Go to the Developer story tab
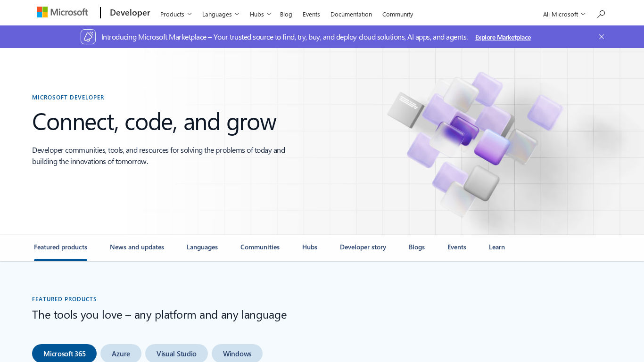 pyautogui.click(x=363, y=247)
